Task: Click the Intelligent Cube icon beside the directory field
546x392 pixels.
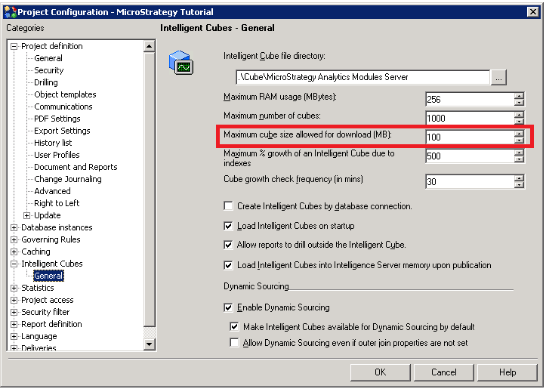Action: pyautogui.click(x=181, y=63)
